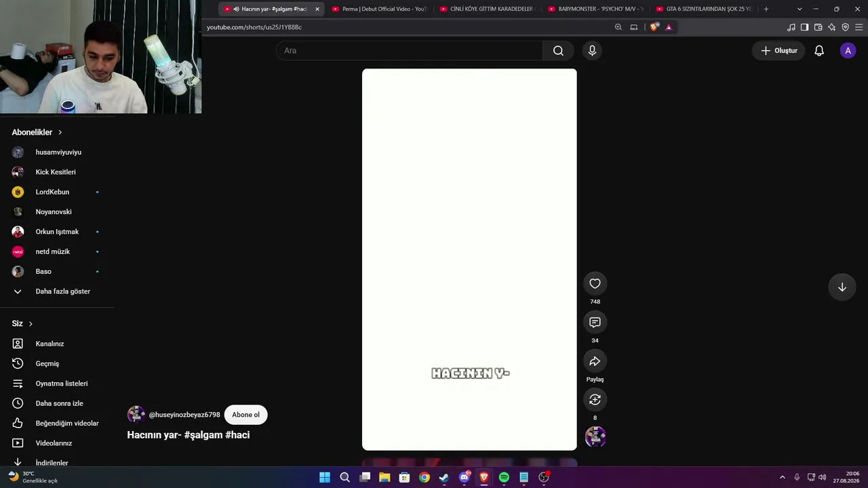Open the media music note control
Image resolution: width=868 pixels, height=488 pixels.
[x=791, y=27]
